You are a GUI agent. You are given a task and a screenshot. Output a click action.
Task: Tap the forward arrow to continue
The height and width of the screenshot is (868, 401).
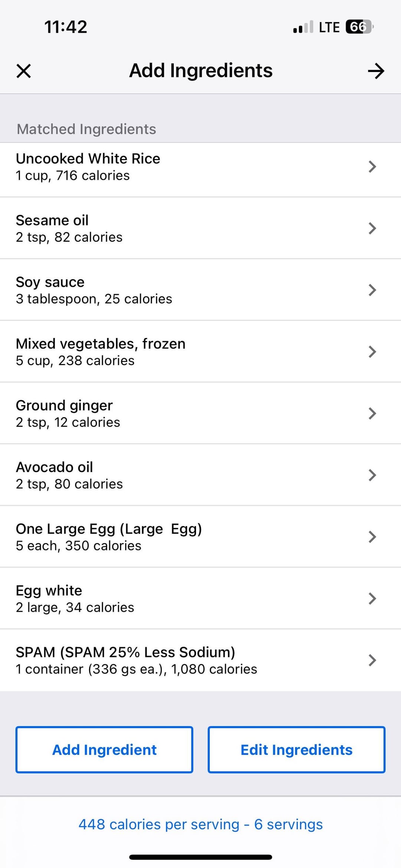click(x=376, y=71)
